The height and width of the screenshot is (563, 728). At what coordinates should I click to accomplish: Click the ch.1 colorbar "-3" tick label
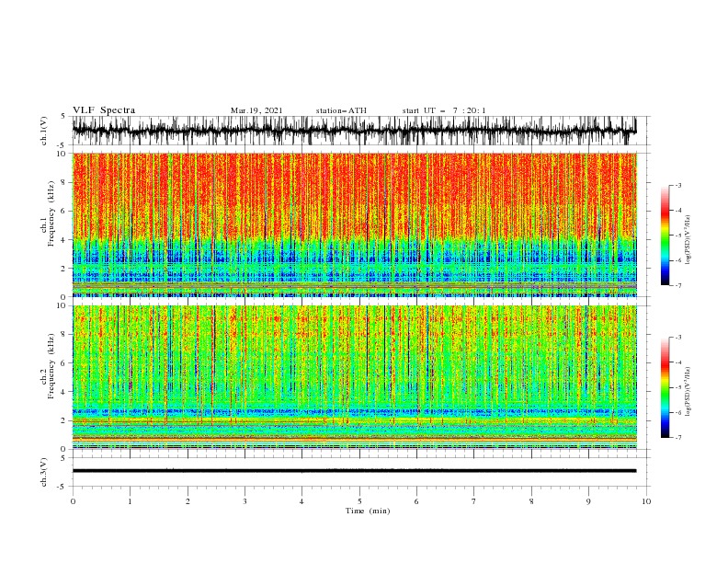tap(678, 185)
